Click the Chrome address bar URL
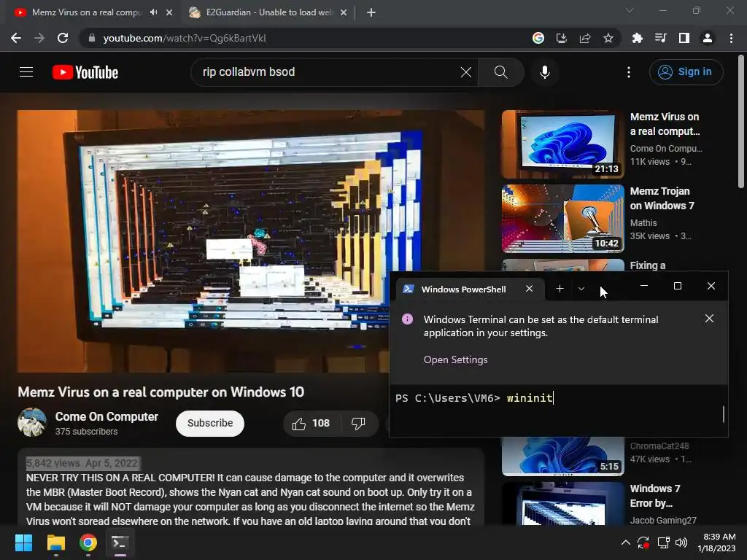Viewport: 747px width, 560px height. coord(185,38)
